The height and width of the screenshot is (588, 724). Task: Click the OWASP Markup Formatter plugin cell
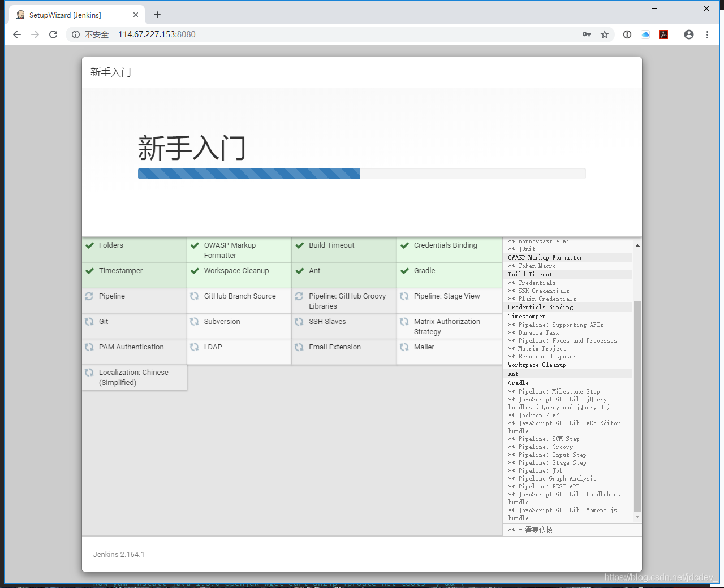[x=239, y=250]
